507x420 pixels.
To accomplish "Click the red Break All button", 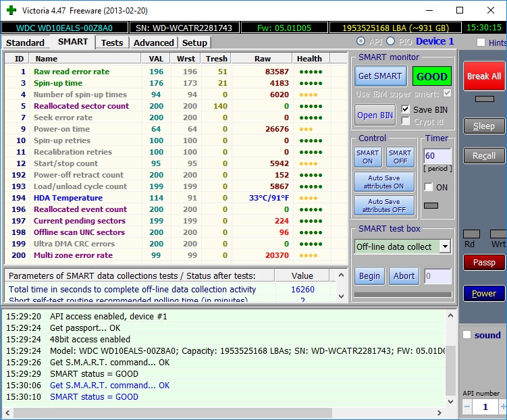I will (484, 76).
